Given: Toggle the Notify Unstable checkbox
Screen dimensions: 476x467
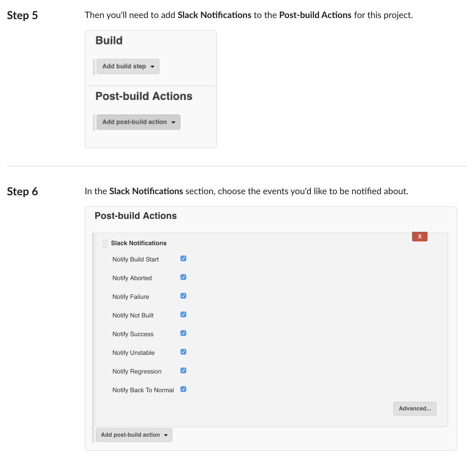Looking at the screenshot, I should 183,352.
